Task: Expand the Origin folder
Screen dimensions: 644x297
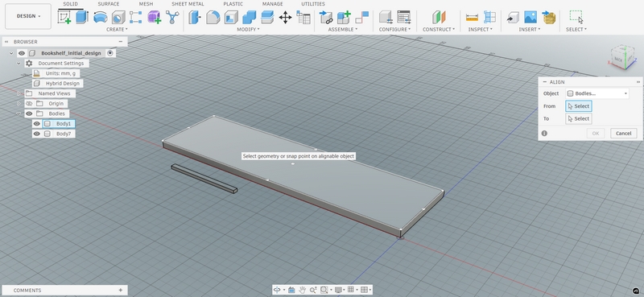Action: [19, 104]
